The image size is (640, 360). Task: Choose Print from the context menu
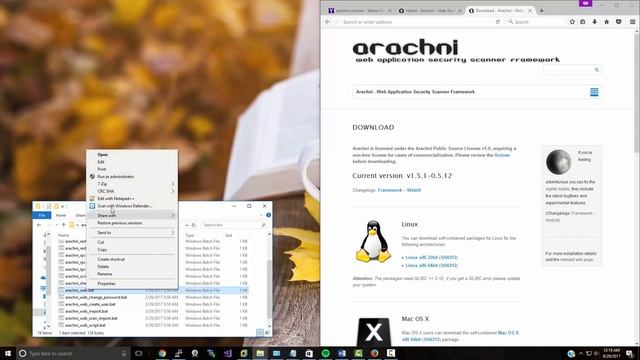click(x=102, y=169)
